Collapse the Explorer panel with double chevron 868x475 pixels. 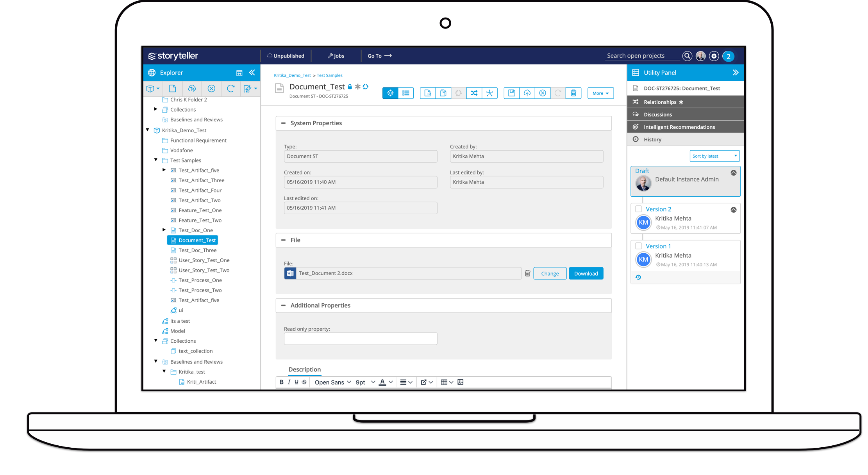pos(252,73)
